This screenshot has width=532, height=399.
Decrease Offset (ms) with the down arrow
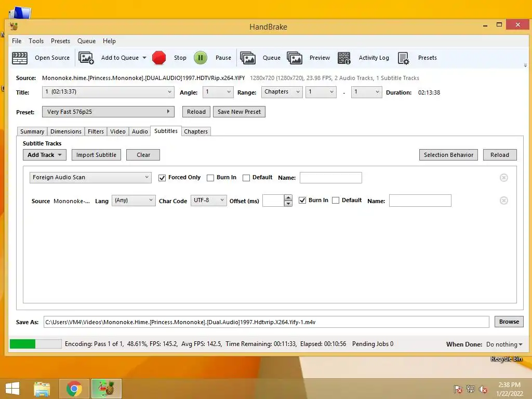pyautogui.click(x=288, y=203)
